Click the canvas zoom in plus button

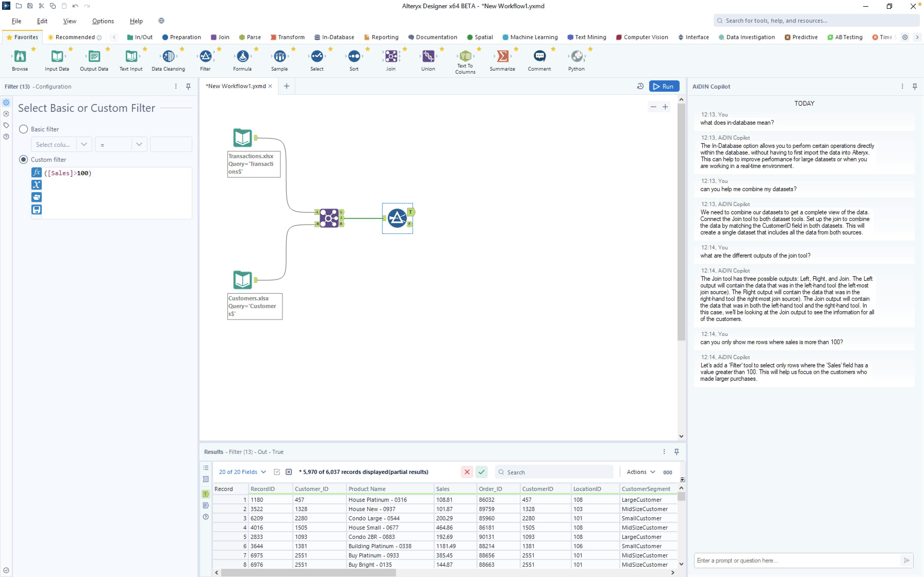click(665, 107)
